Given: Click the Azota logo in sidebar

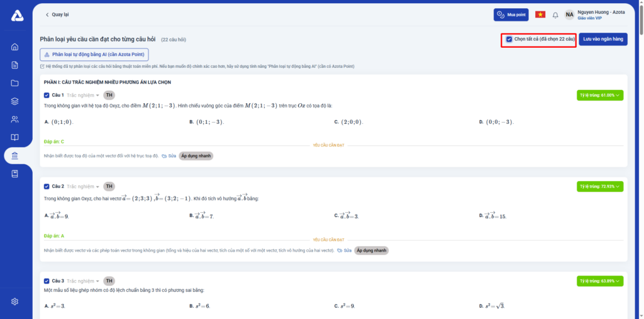Looking at the screenshot, I should 17,16.
